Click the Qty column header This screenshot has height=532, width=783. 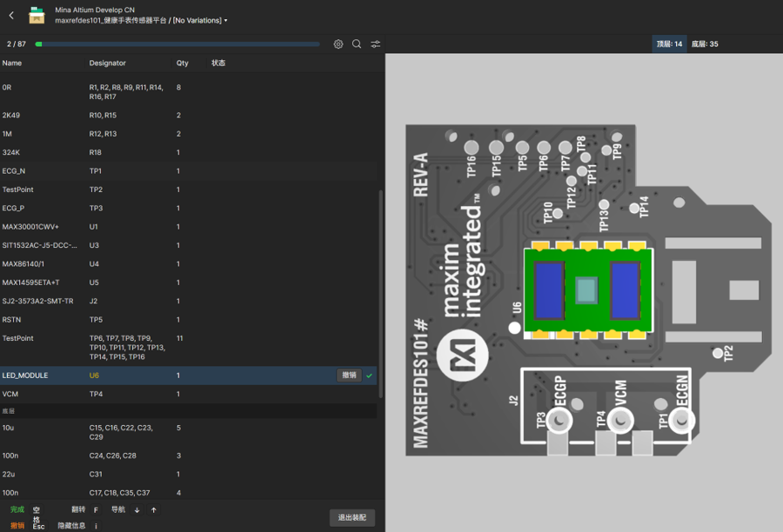pos(183,63)
